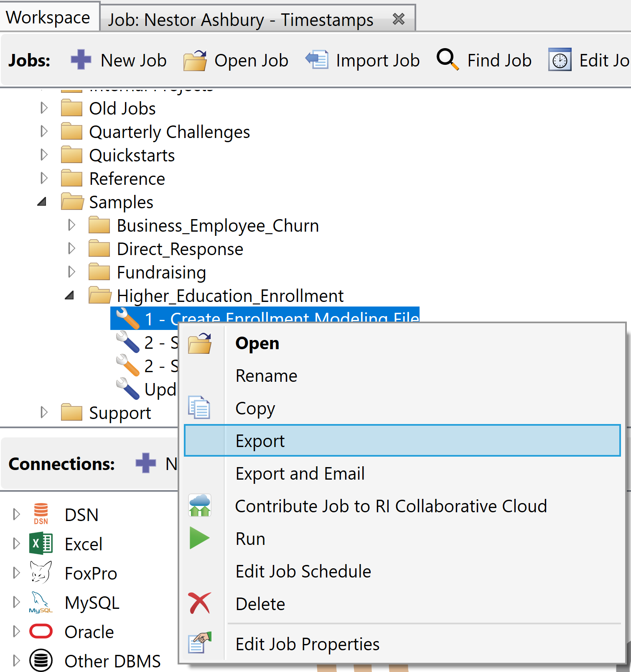Expand the Business_Employee_Churn folder

71,225
